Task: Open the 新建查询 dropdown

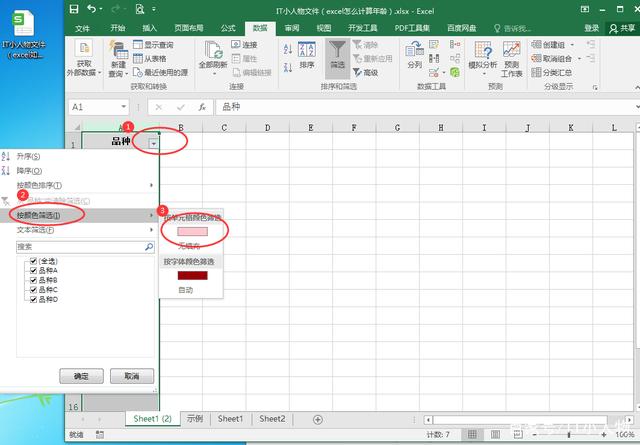Action: point(118,60)
